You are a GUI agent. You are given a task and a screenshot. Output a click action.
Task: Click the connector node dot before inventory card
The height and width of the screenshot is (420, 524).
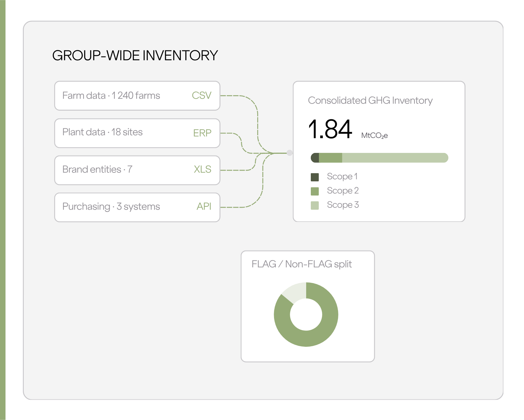(289, 153)
